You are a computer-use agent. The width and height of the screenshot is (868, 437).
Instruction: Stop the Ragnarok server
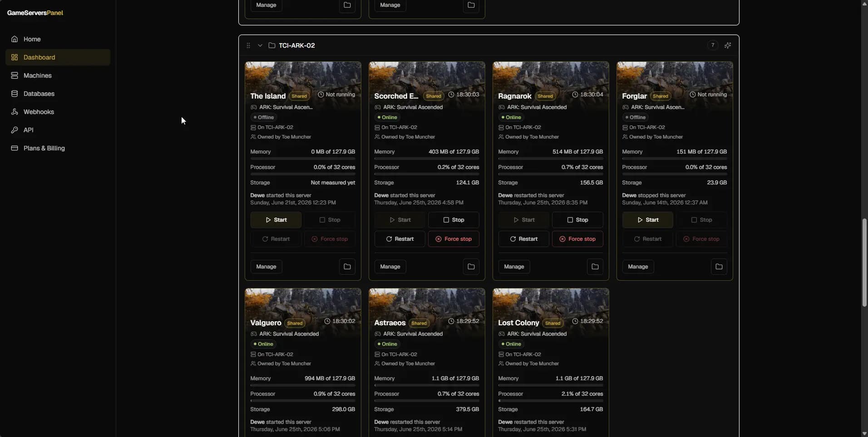click(x=577, y=220)
